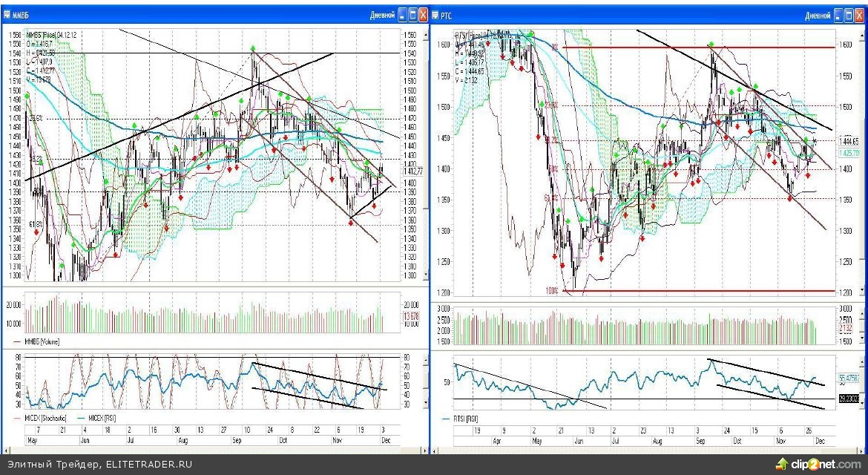Close the ММВБ chart window
Image resolution: width=868 pixels, height=475 pixels.
click(423, 15)
